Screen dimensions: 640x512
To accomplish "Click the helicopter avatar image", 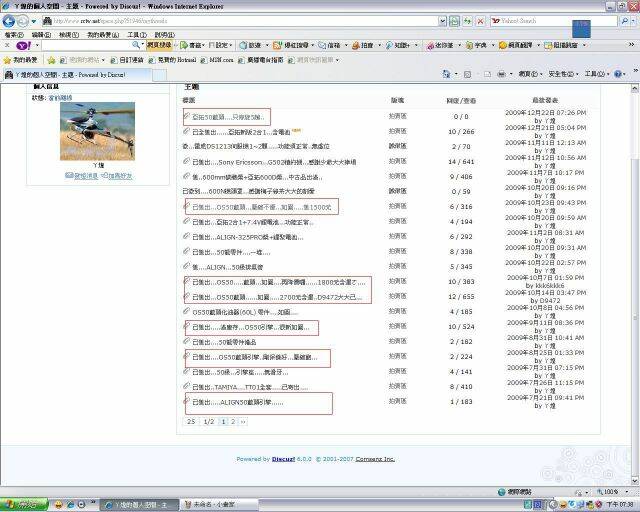I will click(x=97, y=131).
